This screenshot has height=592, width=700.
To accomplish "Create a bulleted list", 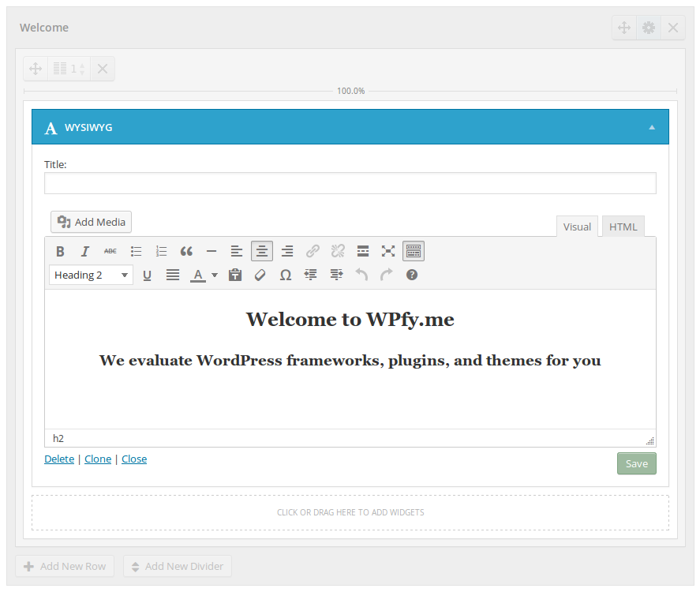I will click(x=136, y=251).
